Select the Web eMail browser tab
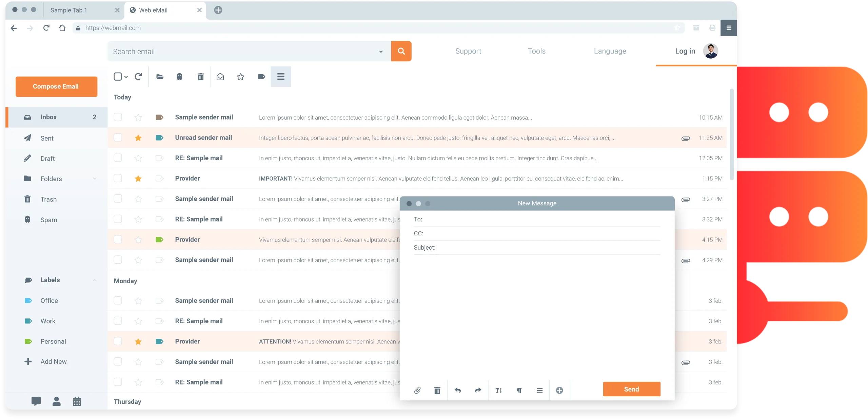Viewport: 868px width, 419px height. [x=165, y=10]
